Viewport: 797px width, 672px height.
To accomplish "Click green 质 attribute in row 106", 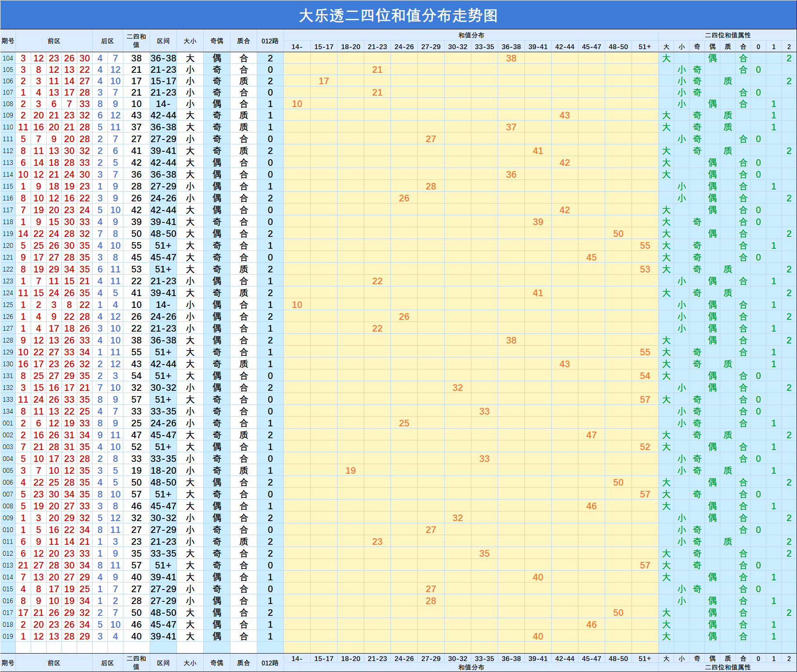I will [x=728, y=81].
